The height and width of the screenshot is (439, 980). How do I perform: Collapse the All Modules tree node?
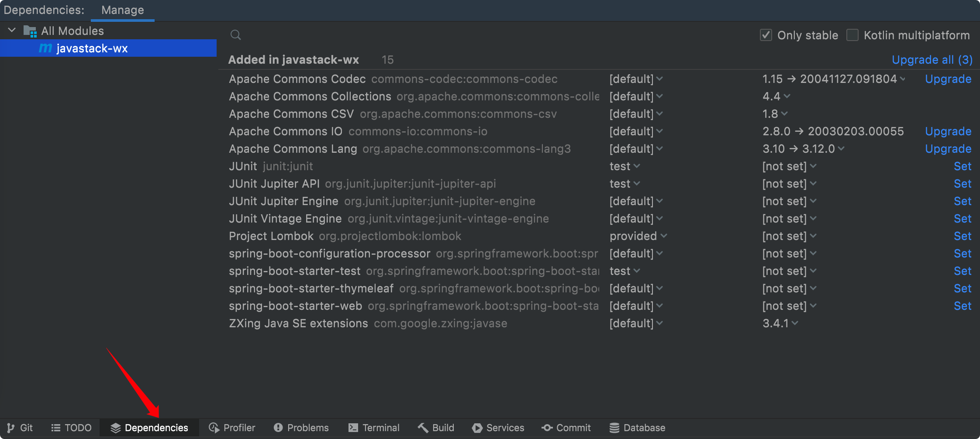[12, 31]
